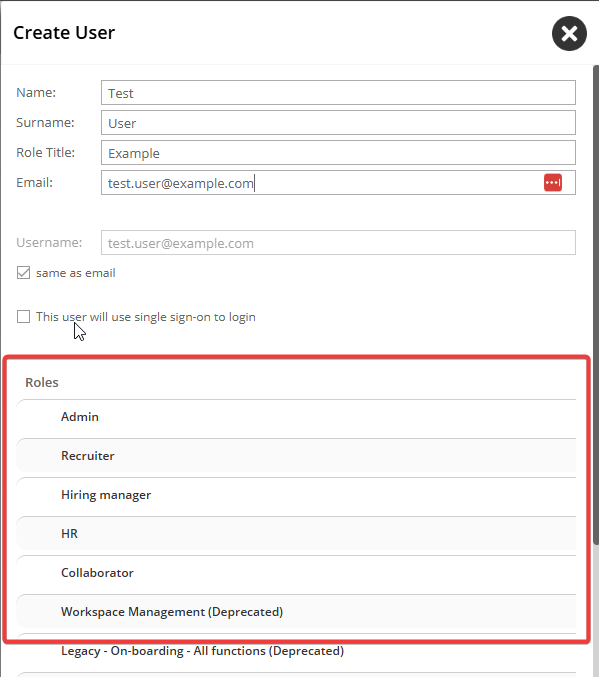Click the greyed-out Username field
Screen dimensions: 599x677
[338, 243]
